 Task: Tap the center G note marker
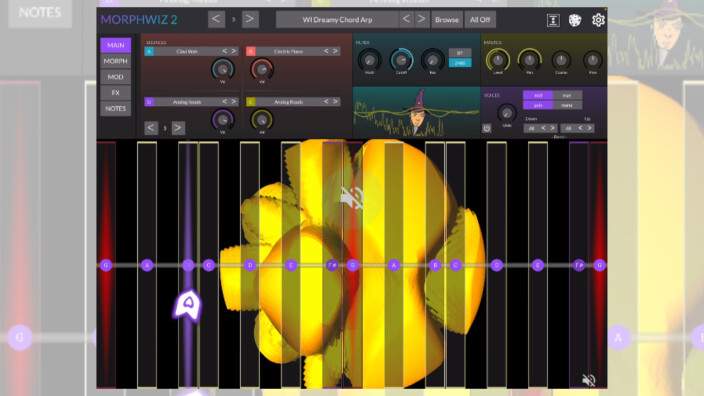[x=352, y=265]
